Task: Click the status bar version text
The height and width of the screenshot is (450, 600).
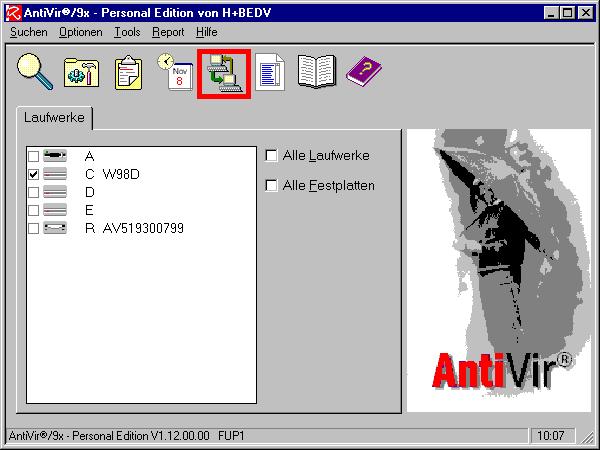Action: click(126, 436)
